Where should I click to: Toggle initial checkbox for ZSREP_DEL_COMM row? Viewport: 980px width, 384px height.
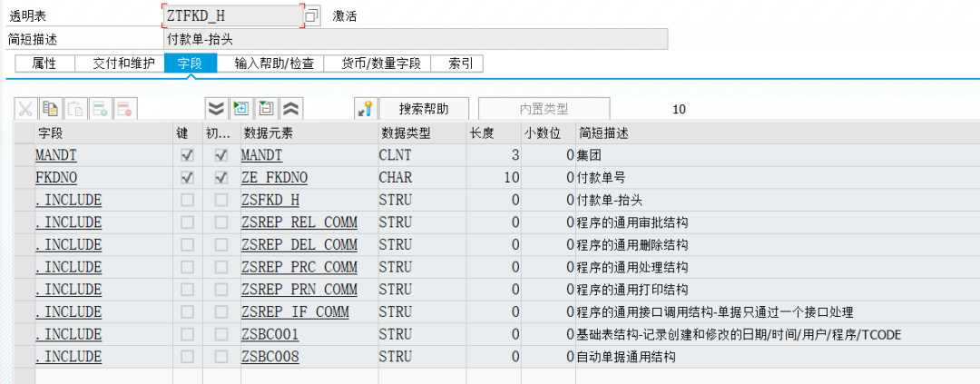coord(221,244)
